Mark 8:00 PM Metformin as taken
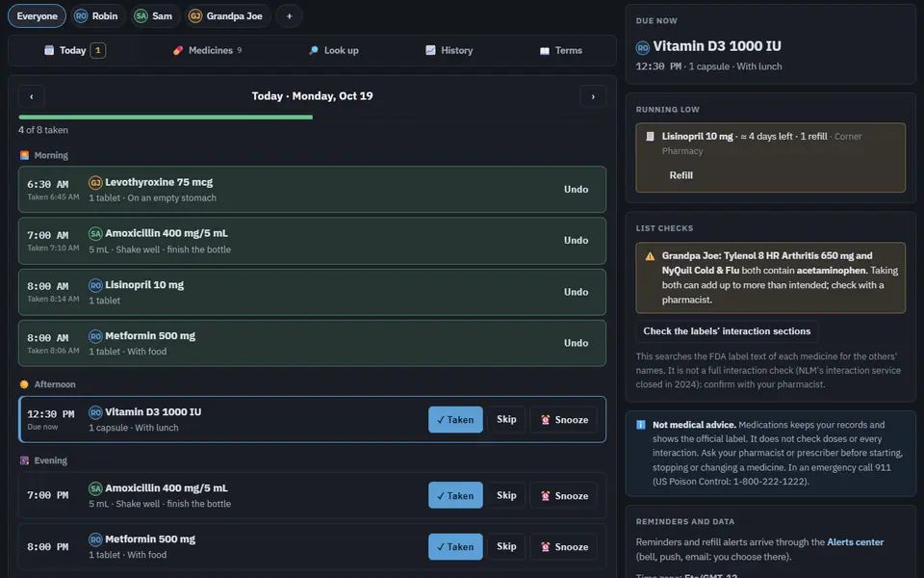 click(x=455, y=547)
